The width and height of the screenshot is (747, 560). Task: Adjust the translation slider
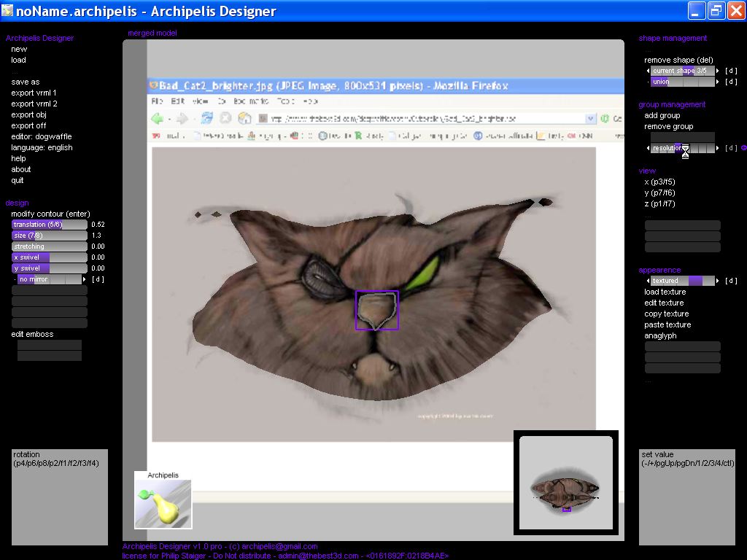click(x=50, y=225)
